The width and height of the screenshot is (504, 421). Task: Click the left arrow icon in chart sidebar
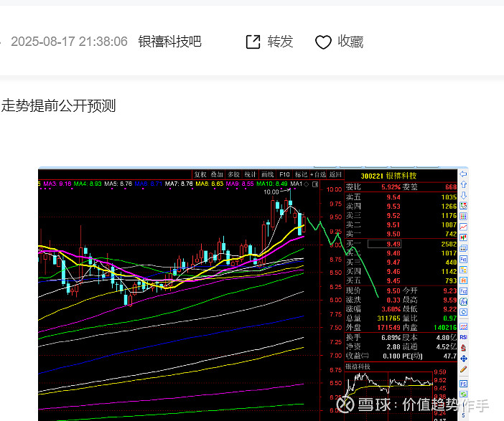[463, 174]
